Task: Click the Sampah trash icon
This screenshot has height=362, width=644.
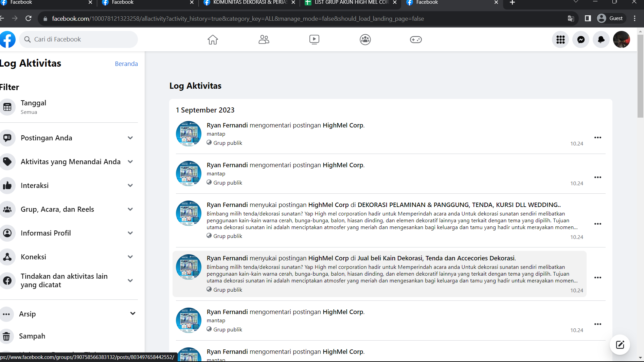Action: [6, 336]
